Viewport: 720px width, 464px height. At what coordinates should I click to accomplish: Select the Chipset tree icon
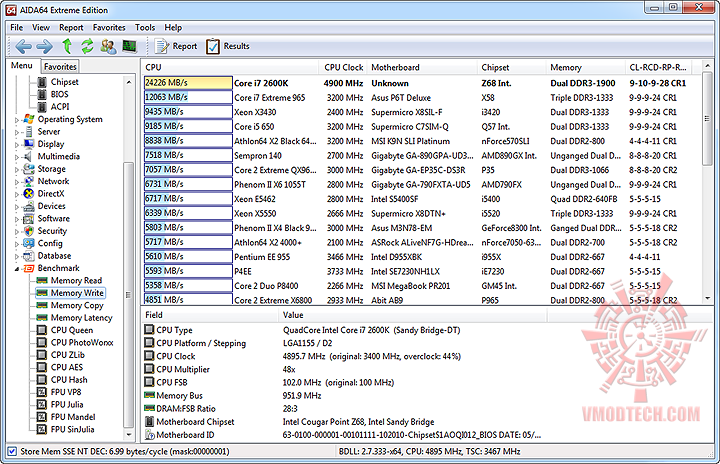pos(42,82)
